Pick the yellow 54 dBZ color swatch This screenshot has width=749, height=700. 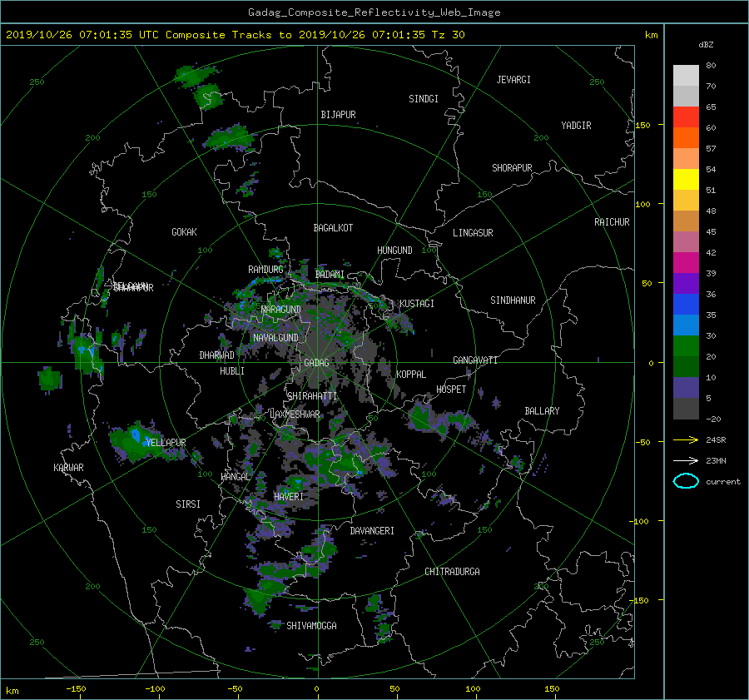pos(686,179)
